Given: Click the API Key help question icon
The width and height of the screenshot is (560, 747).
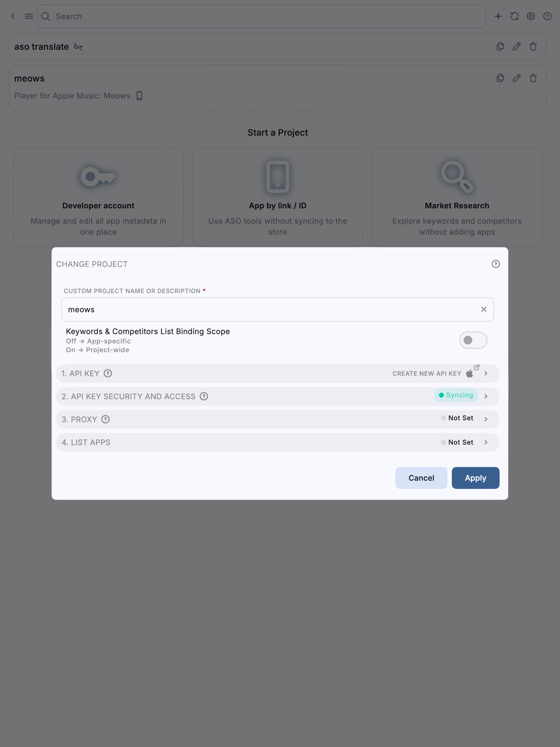Looking at the screenshot, I should click(108, 373).
